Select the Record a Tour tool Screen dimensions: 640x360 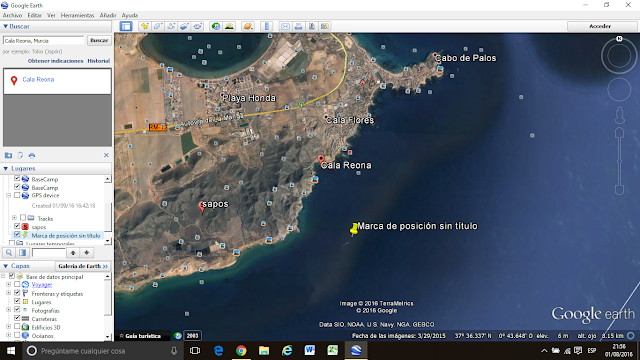(x=198, y=26)
